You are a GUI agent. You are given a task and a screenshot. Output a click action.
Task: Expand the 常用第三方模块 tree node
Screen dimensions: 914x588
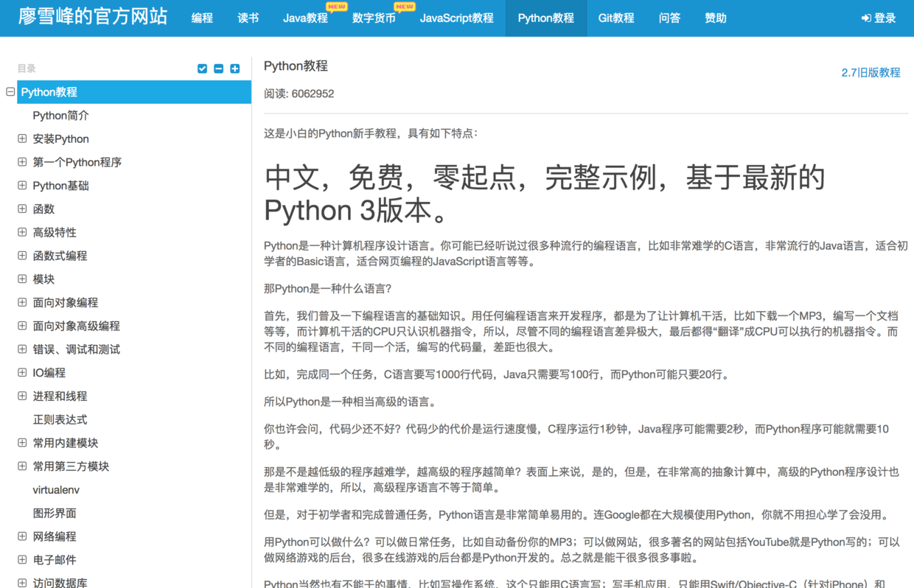point(22,466)
